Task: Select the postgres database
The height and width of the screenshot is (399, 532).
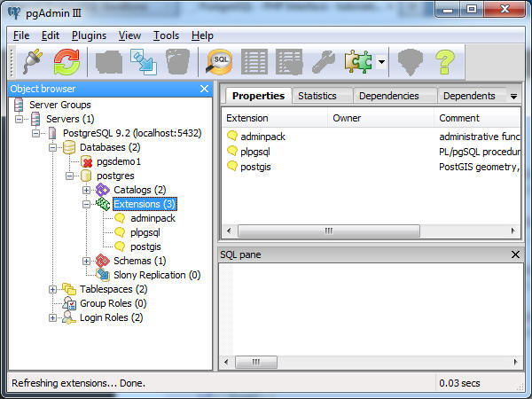Action: pyautogui.click(x=115, y=176)
